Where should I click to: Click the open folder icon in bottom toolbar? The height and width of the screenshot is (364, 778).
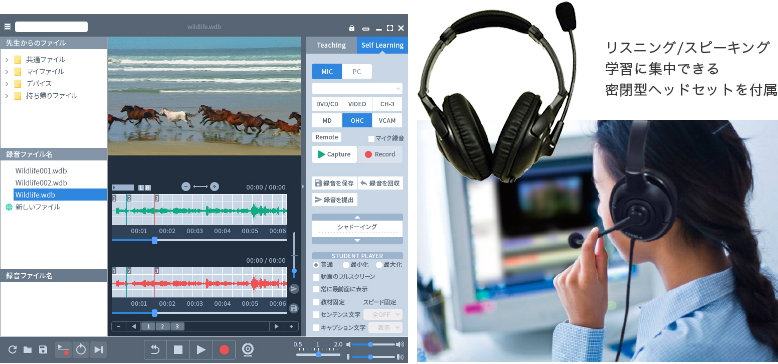tap(28, 350)
